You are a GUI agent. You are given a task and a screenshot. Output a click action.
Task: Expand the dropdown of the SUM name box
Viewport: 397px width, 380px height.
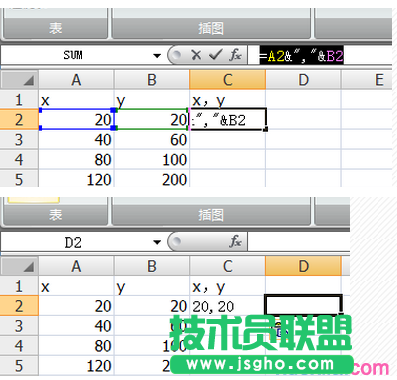tap(157, 56)
